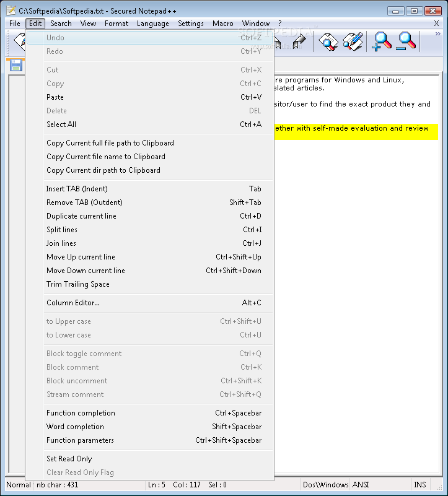Click the Find magnifier-over-page toolbar icon

[328, 41]
